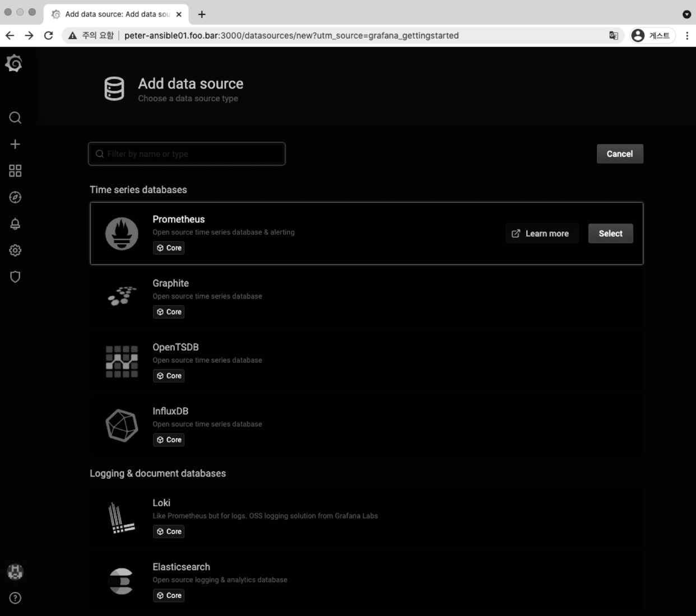The height and width of the screenshot is (616, 696).
Task: Open the Server Admin shield icon
Action: pos(15,277)
